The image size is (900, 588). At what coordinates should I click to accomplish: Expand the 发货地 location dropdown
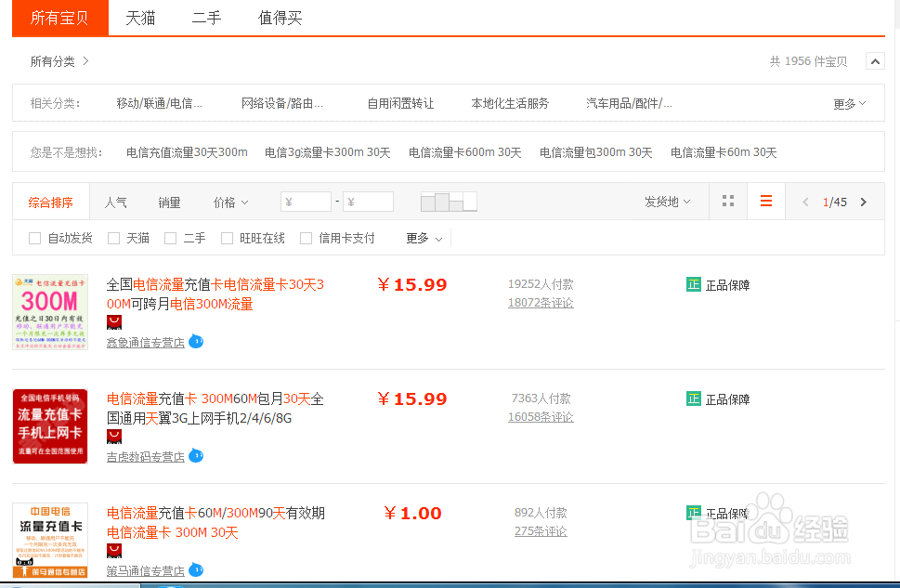667,202
